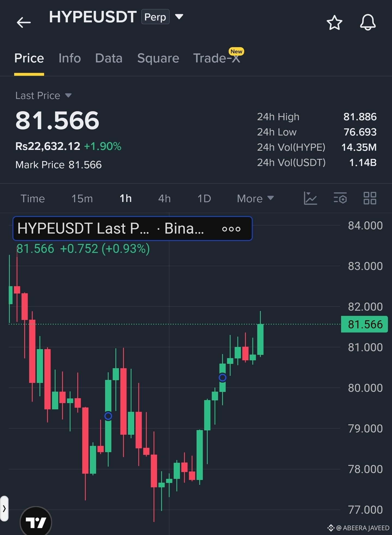The image size is (392, 535).
Task: Click the green 81.566 current price label on axis
Action: tap(365, 324)
